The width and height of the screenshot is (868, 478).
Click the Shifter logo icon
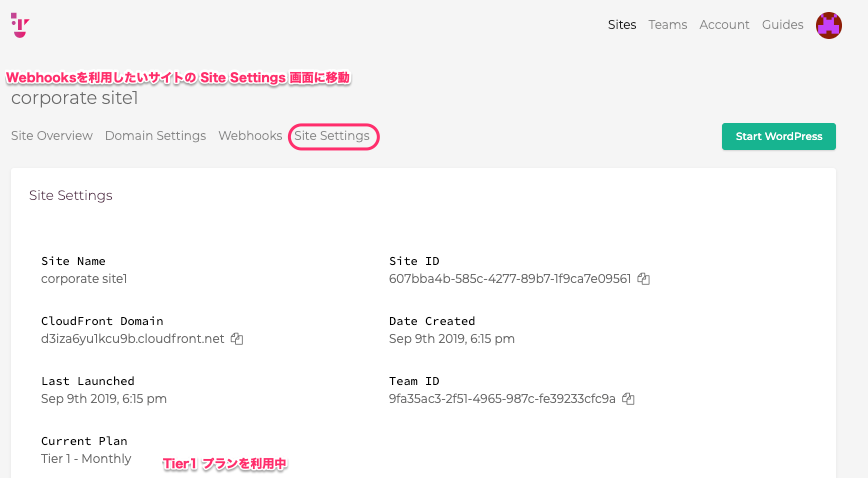[x=20, y=25]
